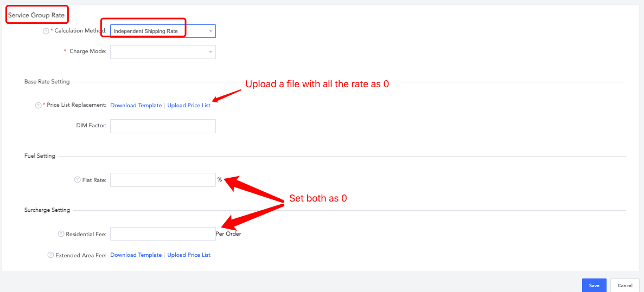Click help icon next to Extended Area Fee
644x292 pixels.
pyautogui.click(x=51, y=255)
